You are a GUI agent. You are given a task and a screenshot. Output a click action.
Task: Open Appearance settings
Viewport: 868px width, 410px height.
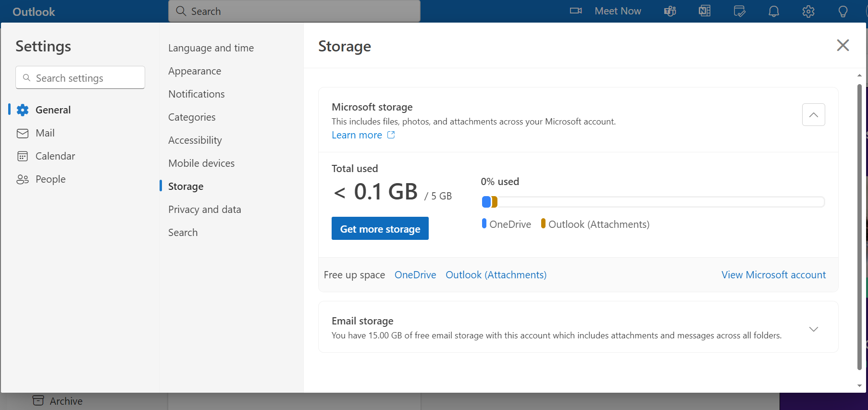[x=195, y=71]
